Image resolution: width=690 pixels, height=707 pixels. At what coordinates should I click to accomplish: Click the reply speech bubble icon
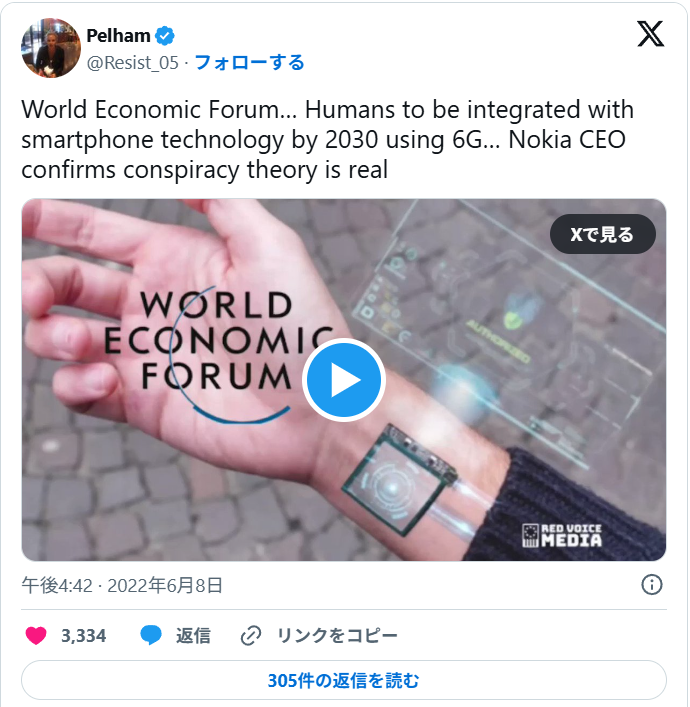click(151, 636)
